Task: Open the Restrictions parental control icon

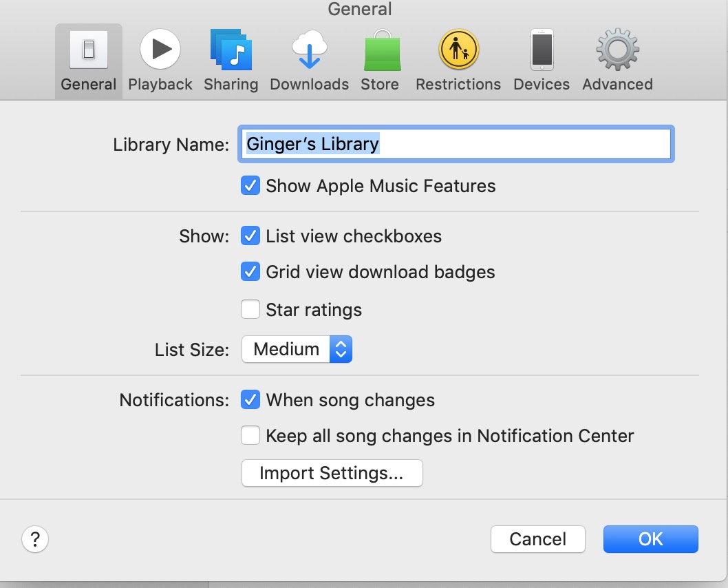Action: pyautogui.click(x=458, y=51)
